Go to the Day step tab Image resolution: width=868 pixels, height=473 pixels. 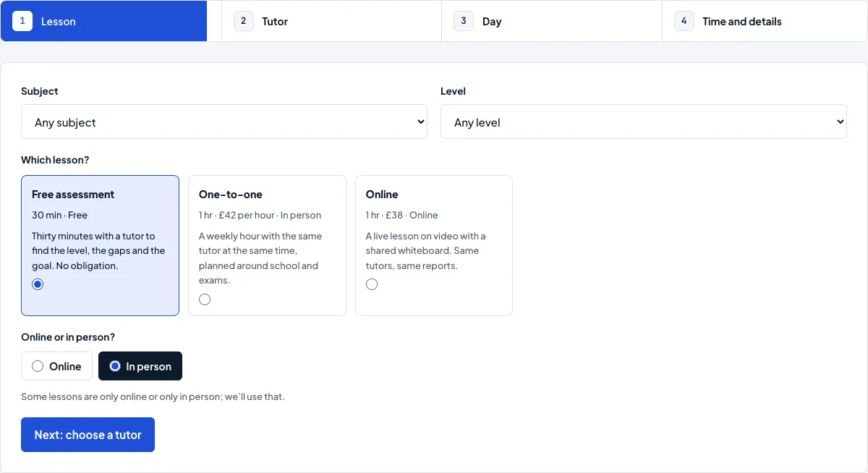click(552, 21)
